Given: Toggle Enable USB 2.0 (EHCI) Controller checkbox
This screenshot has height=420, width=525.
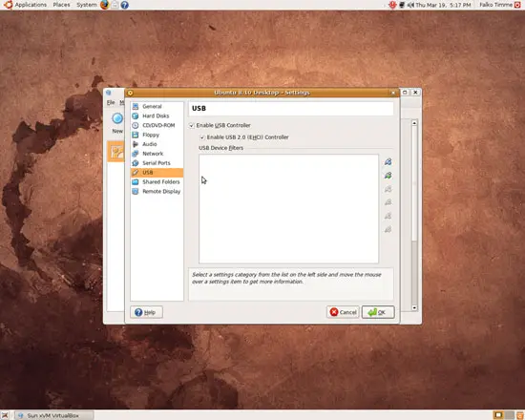Looking at the screenshot, I should pos(202,137).
